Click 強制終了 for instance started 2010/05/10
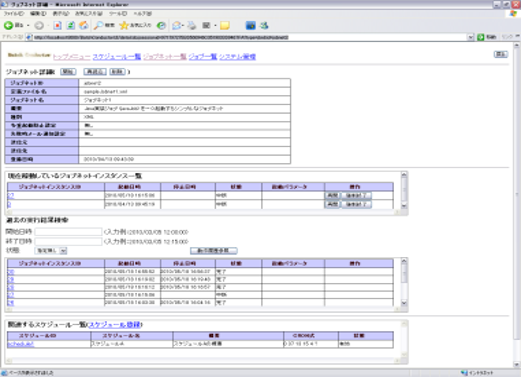 click(x=356, y=195)
